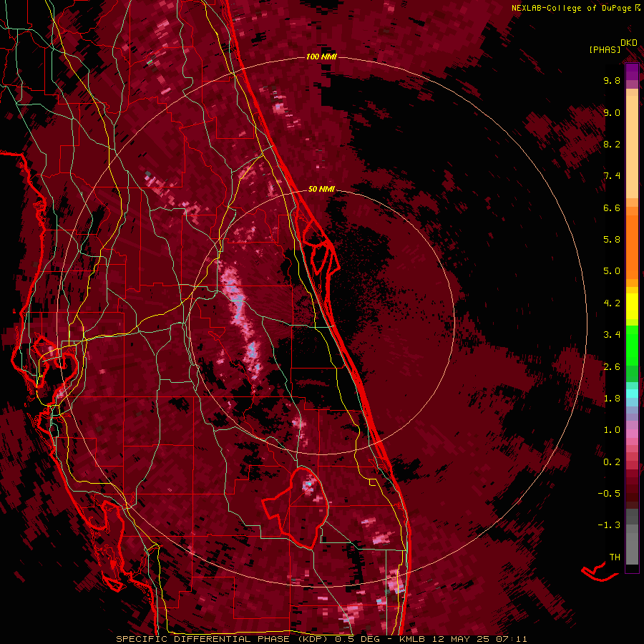Click the 3.4 legend value

(612, 335)
